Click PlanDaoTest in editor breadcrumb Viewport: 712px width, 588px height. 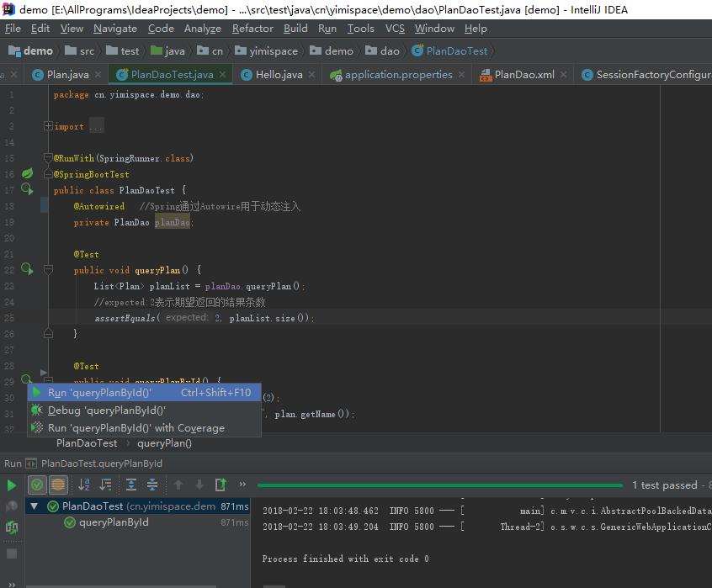[x=87, y=443]
